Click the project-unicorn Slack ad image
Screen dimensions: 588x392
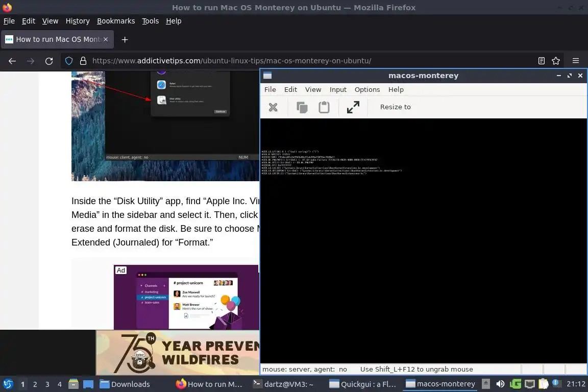[186, 298]
